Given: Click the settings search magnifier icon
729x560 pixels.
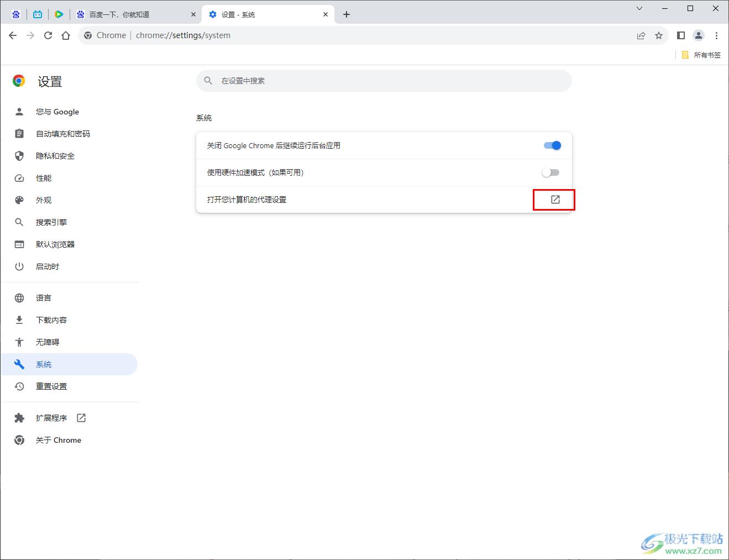Looking at the screenshot, I should click(x=208, y=81).
